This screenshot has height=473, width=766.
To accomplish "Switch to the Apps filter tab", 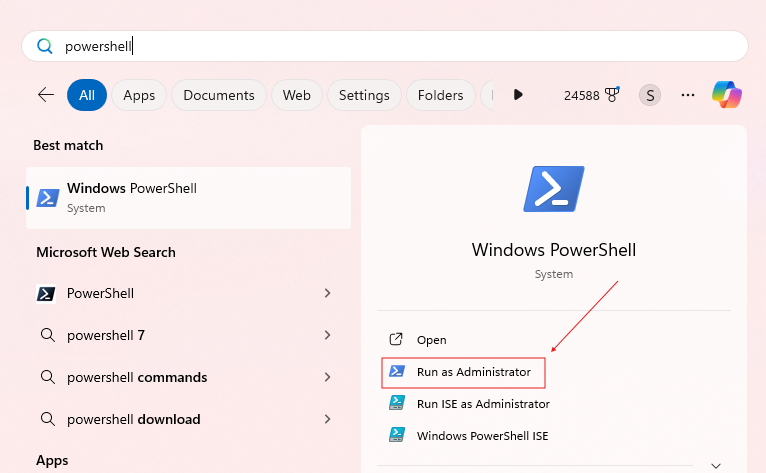I will click(139, 95).
